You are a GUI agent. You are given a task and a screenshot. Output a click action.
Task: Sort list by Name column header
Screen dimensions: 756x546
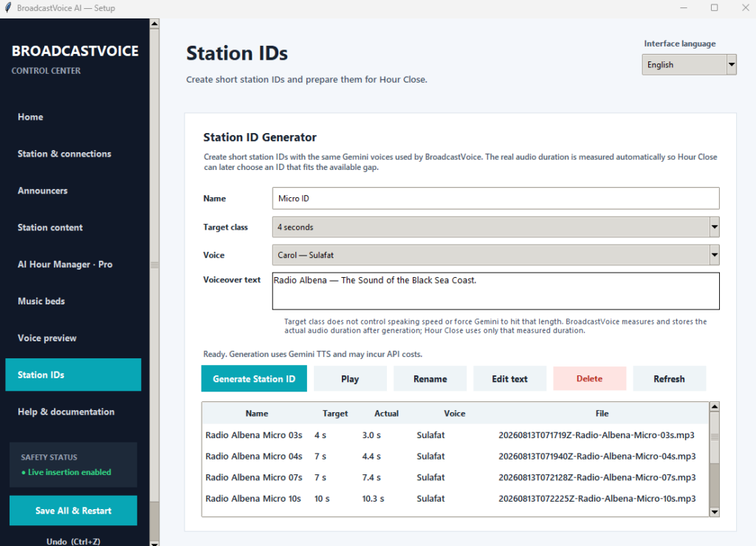point(256,413)
